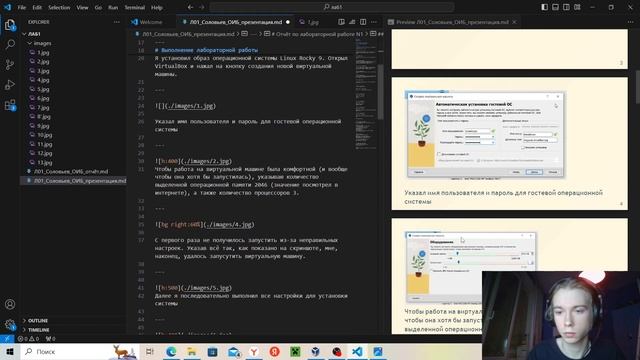Switch to Visual Studio Code taskbar icon
This screenshot has height=360, width=640.
pos(357,351)
